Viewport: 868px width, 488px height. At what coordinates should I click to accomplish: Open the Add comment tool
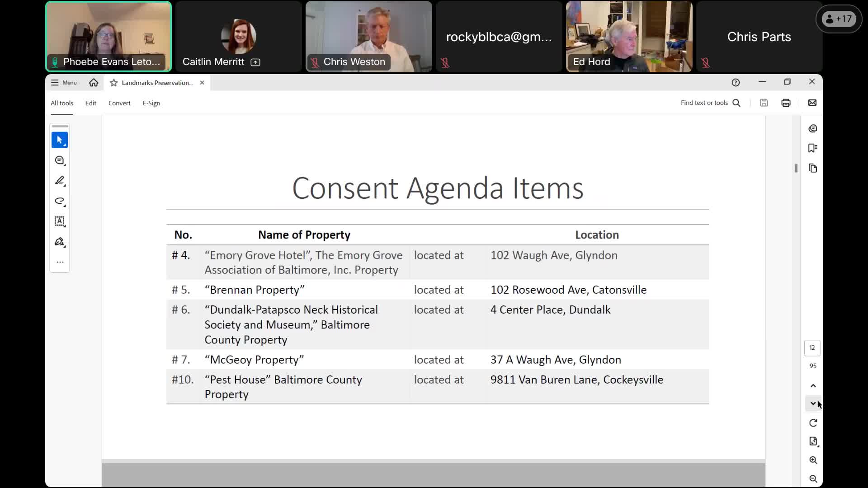click(60, 160)
